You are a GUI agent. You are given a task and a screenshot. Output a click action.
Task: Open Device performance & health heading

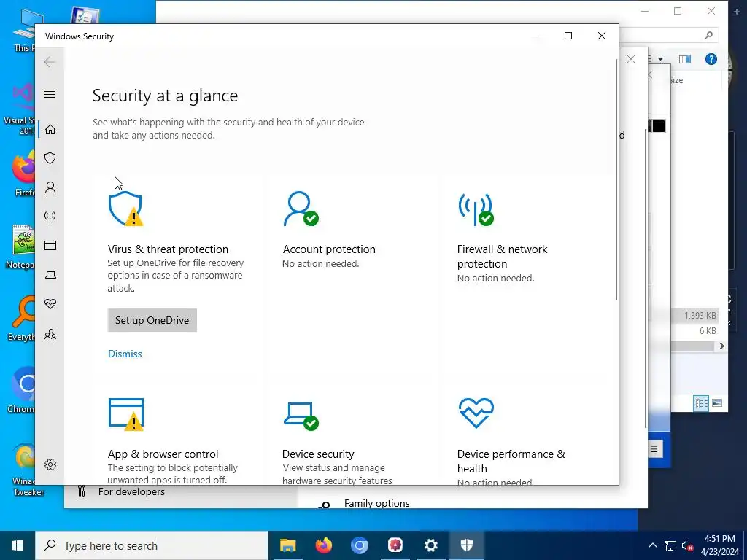511,461
